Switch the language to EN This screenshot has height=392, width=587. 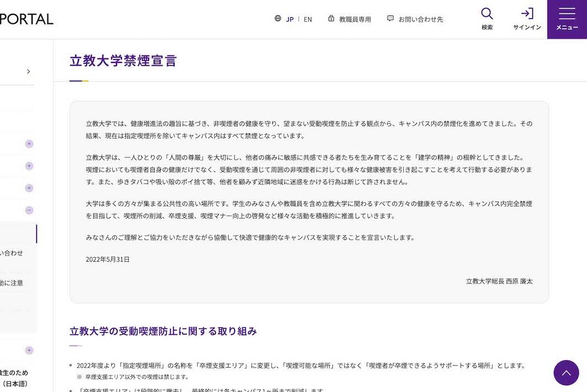coord(308,19)
